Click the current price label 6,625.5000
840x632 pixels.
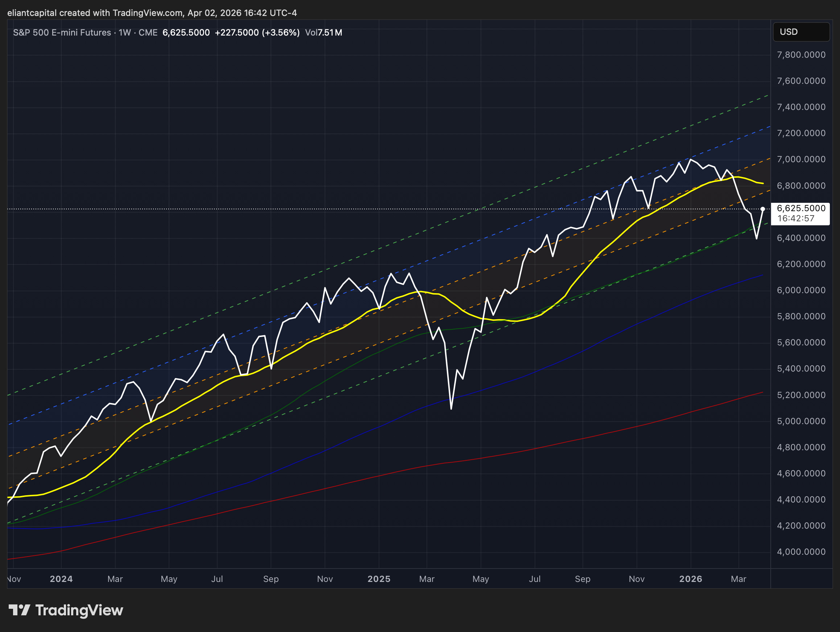pos(801,208)
